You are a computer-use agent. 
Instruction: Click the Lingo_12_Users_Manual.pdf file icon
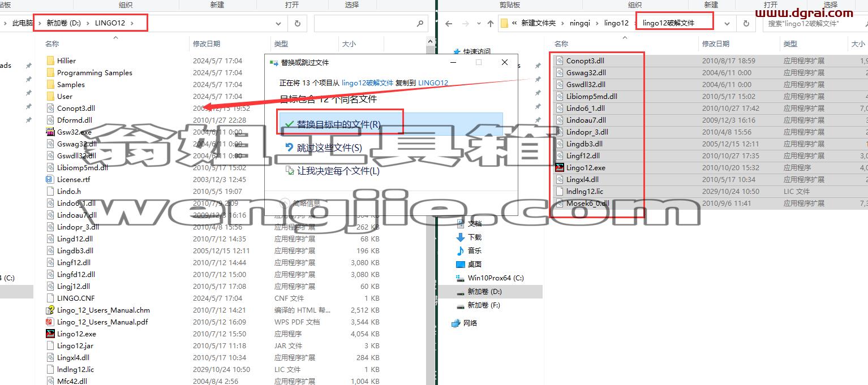click(50, 322)
